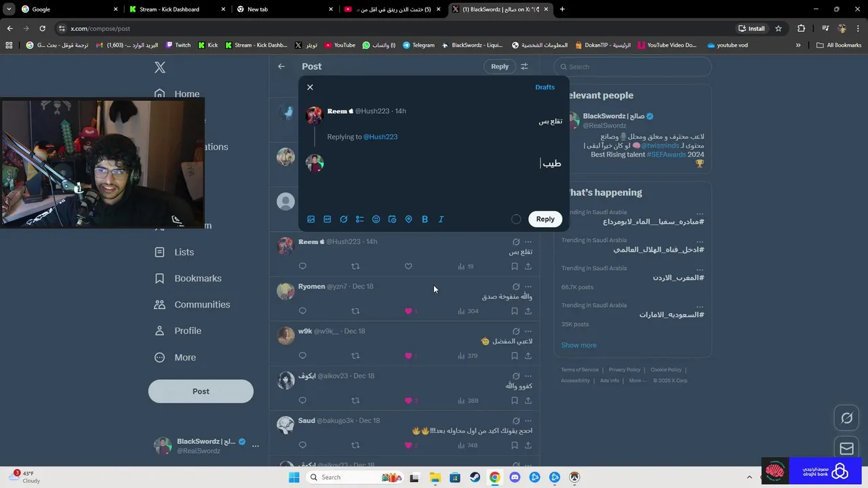Open Grok enhance icon in compose toolbar
The height and width of the screenshot is (488, 868).
[344, 219]
